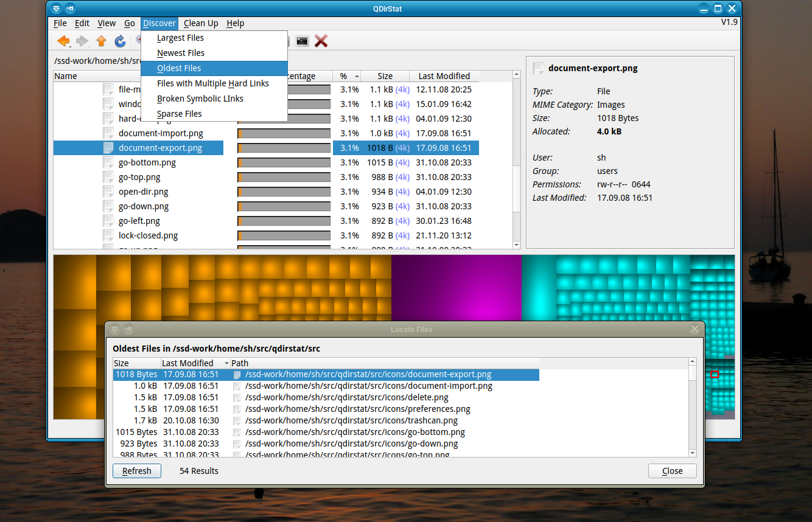The image size is (812, 522).
Task: Click the orange Go Back toolbar arrow
Action: (63, 41)
